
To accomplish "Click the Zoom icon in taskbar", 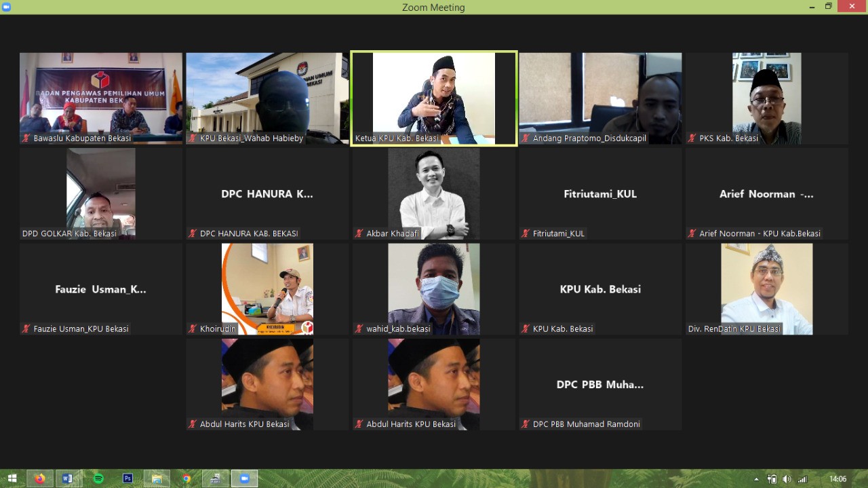I will pos(244,478).
